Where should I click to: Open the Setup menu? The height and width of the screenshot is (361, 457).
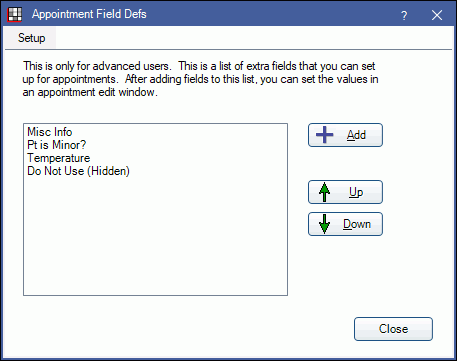click(x=31, y=38)
